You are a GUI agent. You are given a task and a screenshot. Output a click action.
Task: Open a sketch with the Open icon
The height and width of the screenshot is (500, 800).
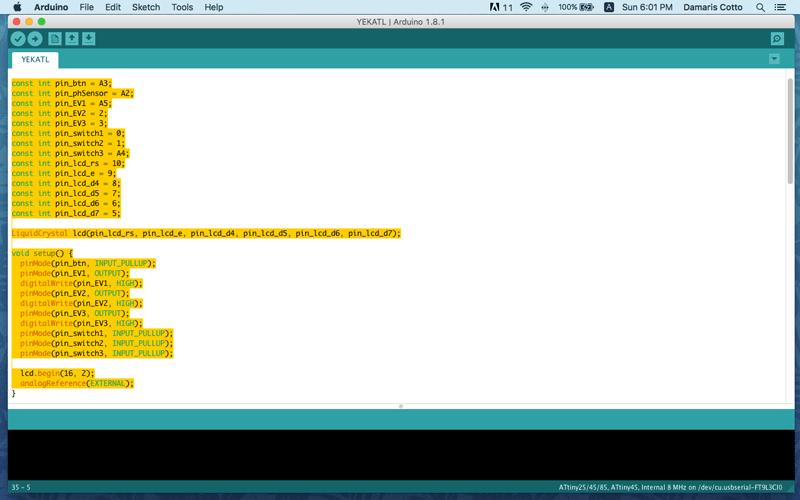(x=72, y=39)
